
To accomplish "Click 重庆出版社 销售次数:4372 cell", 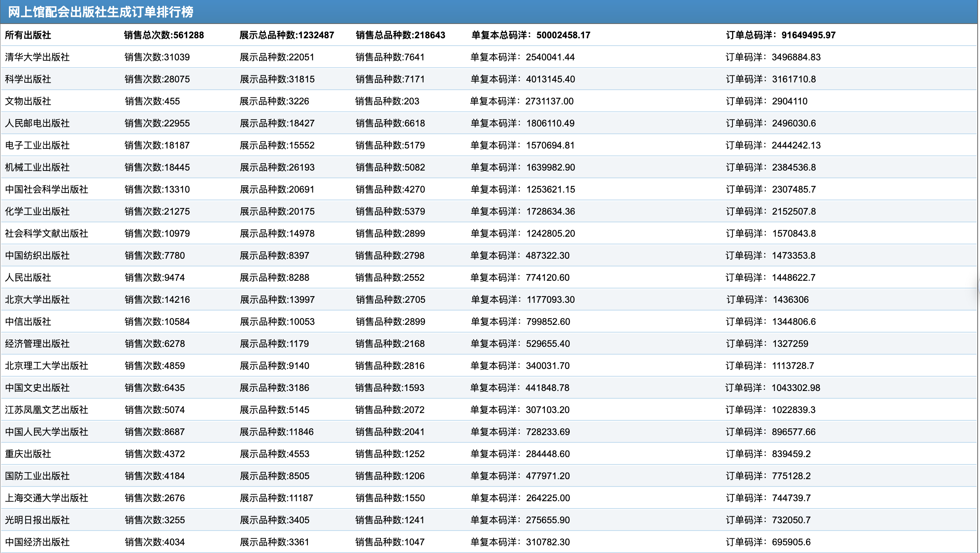I will [x=155, y=454].
